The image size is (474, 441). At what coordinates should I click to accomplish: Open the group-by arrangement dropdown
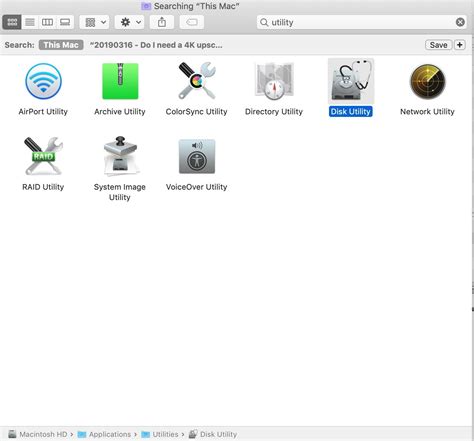95,22
